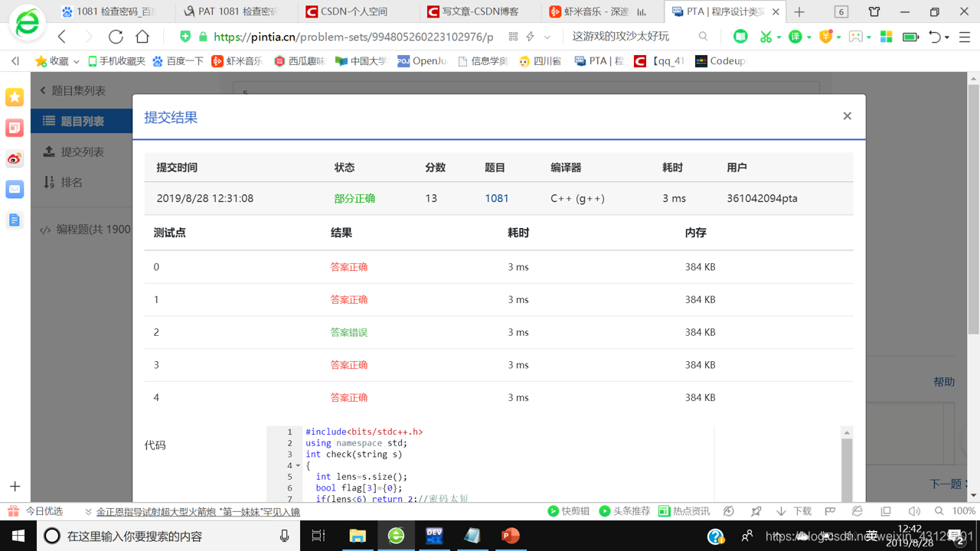
Task: Click the pintia.cn address bar URL
Action: 353,36
